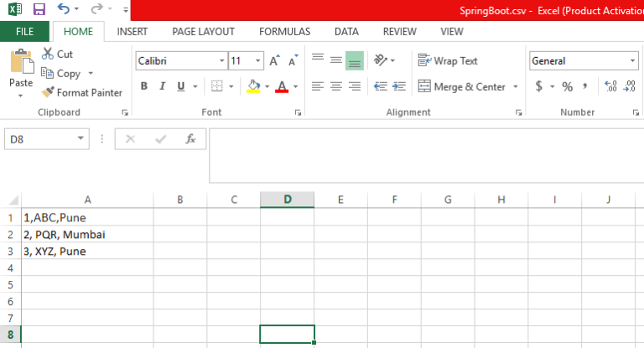Click the Redo arrow icon

pyautogui.click(x=96, y=8)
